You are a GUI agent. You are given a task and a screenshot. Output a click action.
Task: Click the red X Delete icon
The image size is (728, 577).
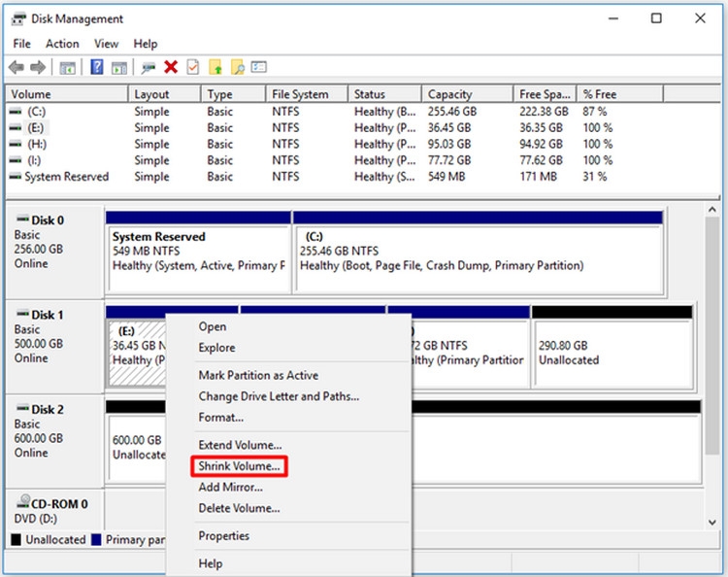(171, 67)
